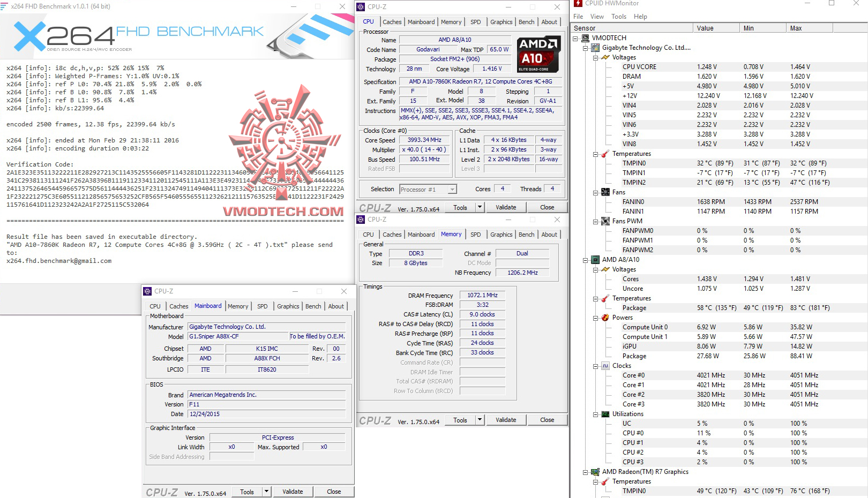868x498 pixels.
Task: Click the Gigabyte Technology motherboard icon
Action: (x=595, y=48)
